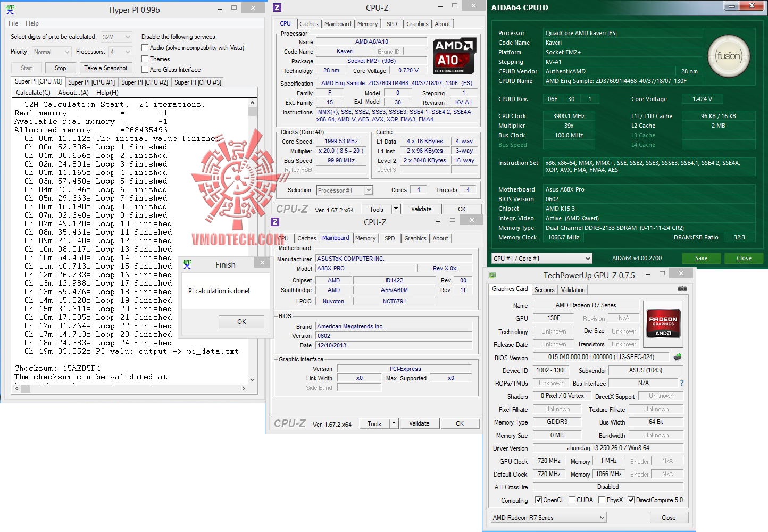Enable Audio service disable checkbox
This screenshot has height=532, width=768.
tap(145, 48)
